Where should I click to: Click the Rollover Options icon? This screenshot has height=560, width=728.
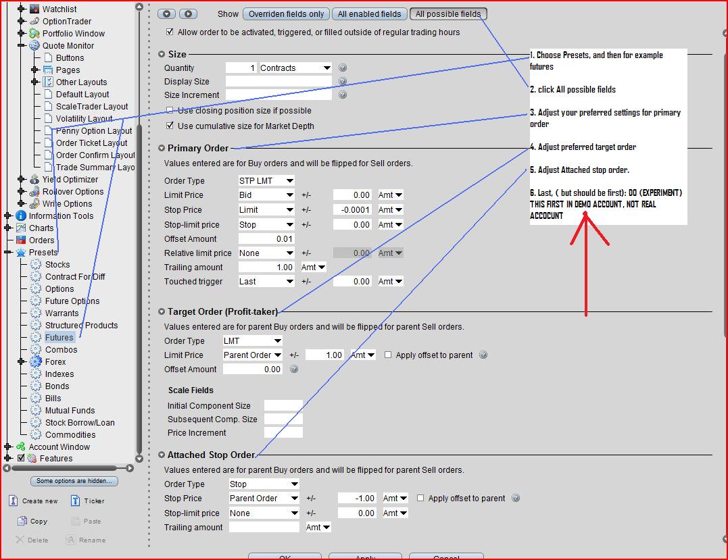tap(34, 191)
